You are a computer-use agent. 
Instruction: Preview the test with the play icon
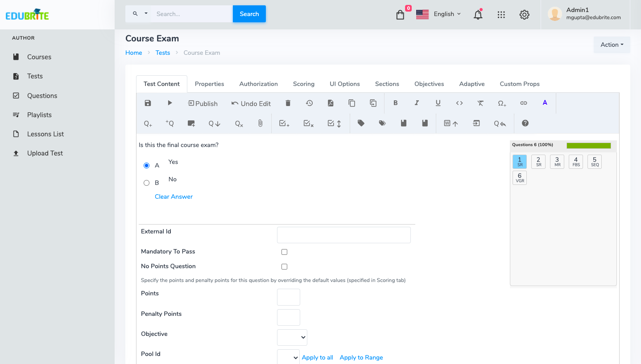pos(170,103)
